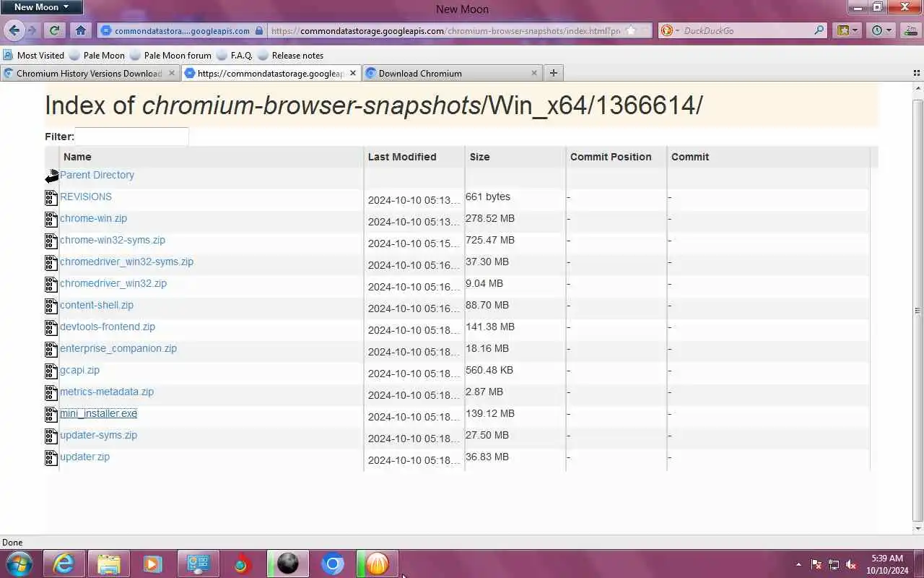Open the Chromium taskbar icon
Screen dimensions: 924x578
[x=332, y=564]
